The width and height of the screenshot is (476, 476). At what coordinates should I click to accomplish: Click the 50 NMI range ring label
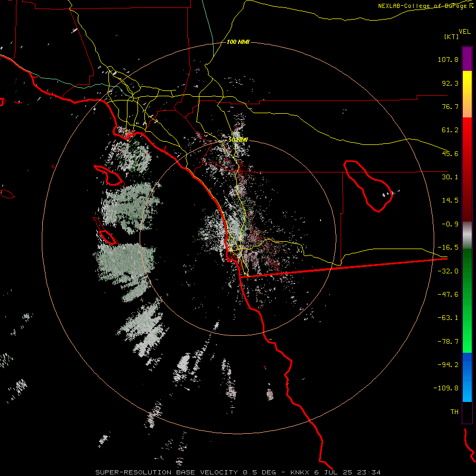238,140
